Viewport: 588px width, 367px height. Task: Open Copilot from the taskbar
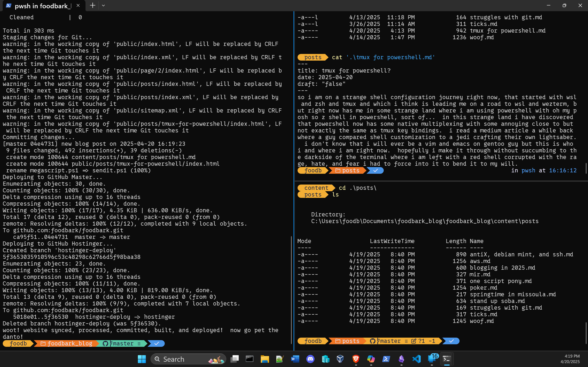pos(371,359)
